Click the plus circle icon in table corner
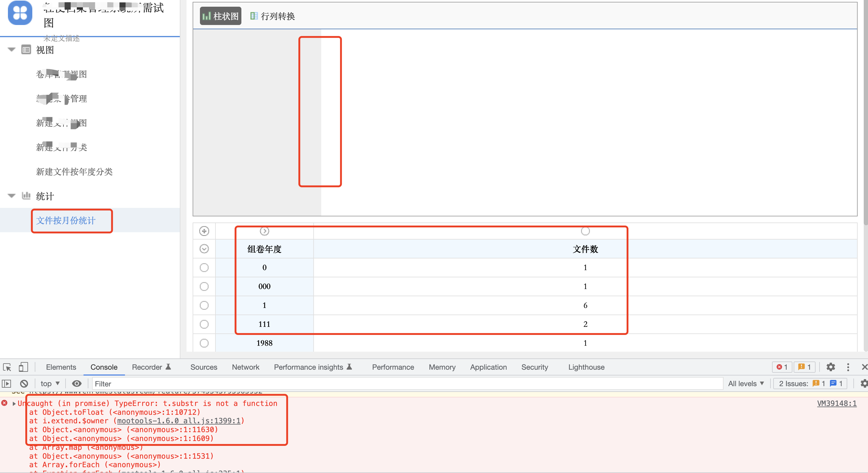This screenshot has height=473, width=868. coord(204,231)
